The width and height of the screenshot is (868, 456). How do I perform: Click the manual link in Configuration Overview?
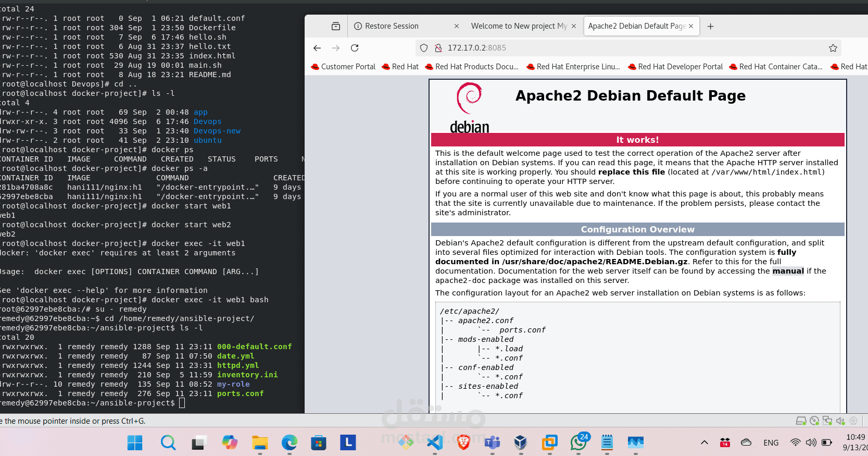pyautogui.click(x=788, y=271)
